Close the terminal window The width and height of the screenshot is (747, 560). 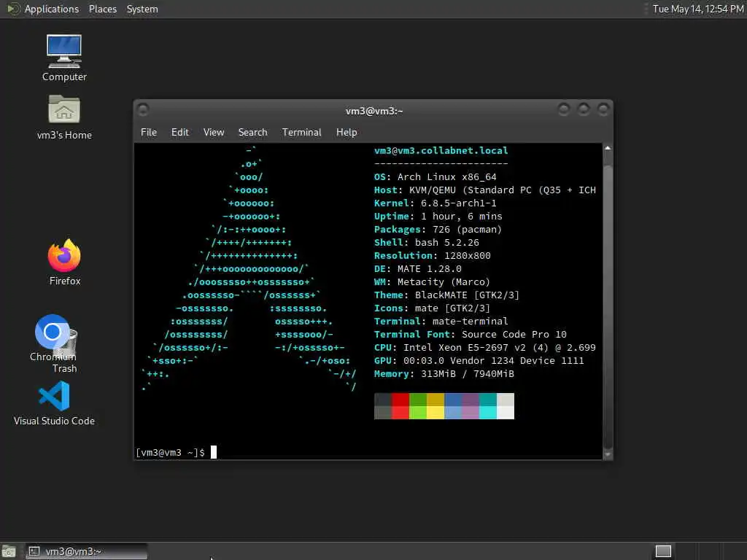click(603, 110)
